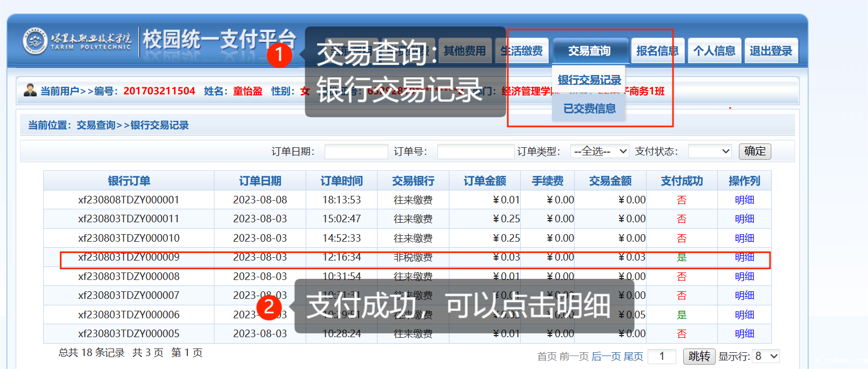This screenshot has width=868, height=369.
Task: Click the 交易金额 column header
Action: pos(610,181)
